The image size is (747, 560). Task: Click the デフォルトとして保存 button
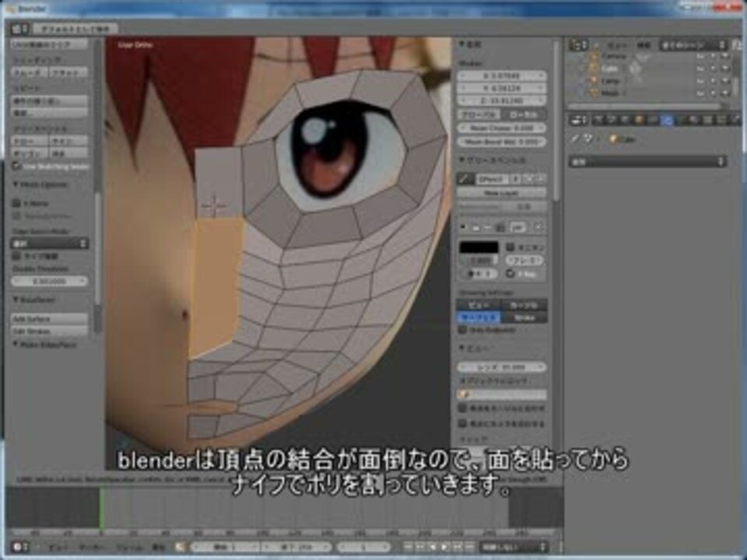tap(75, 29)
